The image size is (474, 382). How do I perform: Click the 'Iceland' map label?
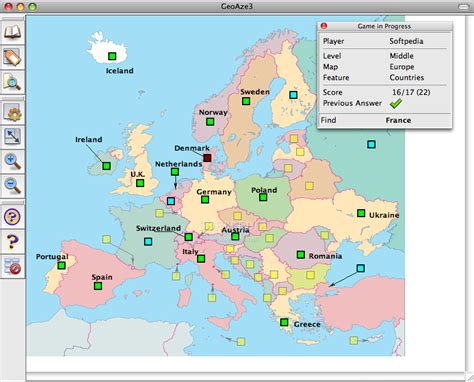coord(120,71)
